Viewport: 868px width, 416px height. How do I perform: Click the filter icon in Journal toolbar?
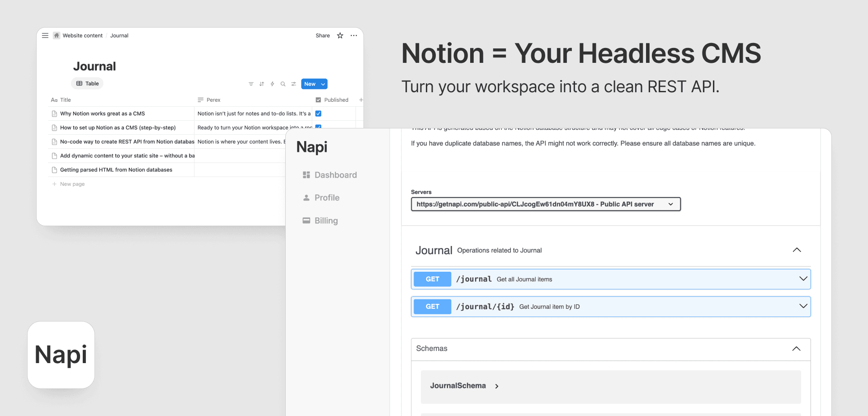click(x=251, y=84)
